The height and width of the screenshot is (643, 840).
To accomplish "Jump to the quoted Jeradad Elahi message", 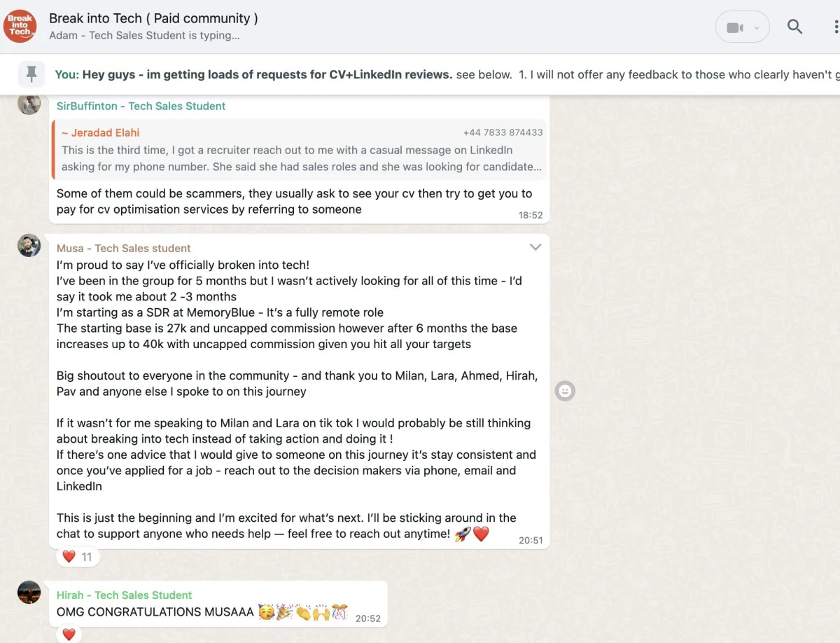I will [299, 149].
